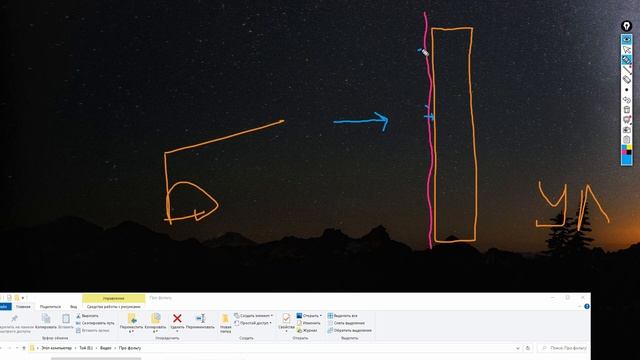Image resolution: width=640 pixels, height=360 pixels.
Task: Open Quick Access Toolbar customize dropdown
Action: coord(23,298)
